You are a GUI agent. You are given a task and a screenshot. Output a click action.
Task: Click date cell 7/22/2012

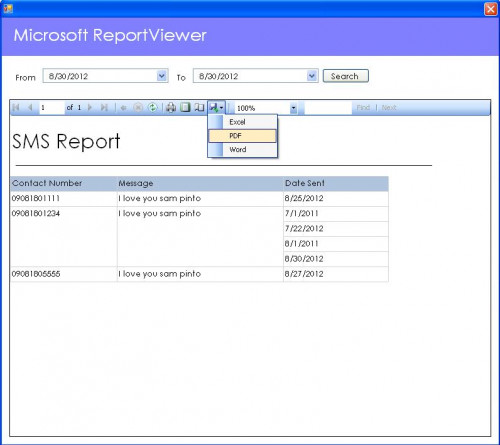(336, 229)
